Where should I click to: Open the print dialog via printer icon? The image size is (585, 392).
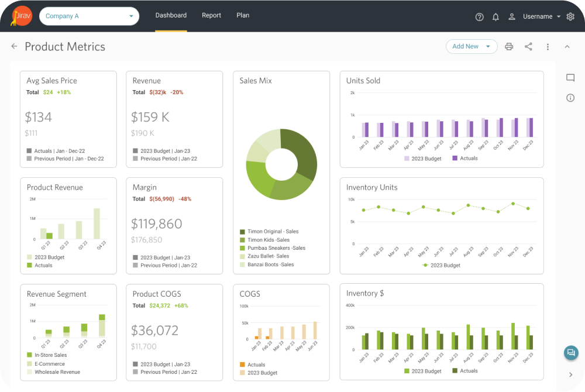pos(508,46)
